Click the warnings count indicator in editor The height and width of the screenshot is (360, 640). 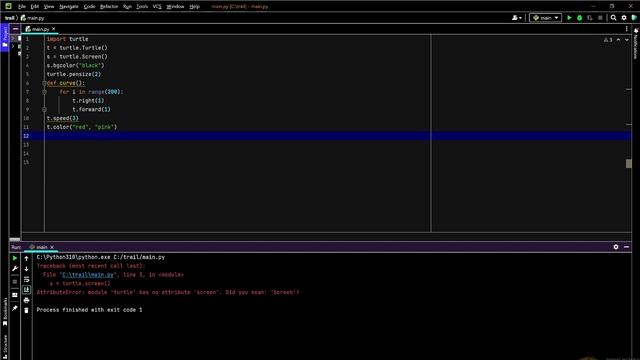tap(608, 40)
